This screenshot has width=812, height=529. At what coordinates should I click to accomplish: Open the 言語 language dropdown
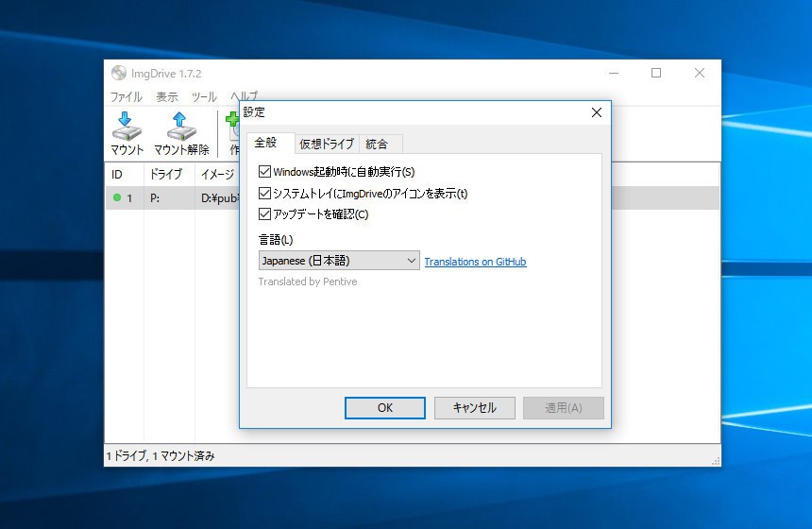[x=339, y=261]
